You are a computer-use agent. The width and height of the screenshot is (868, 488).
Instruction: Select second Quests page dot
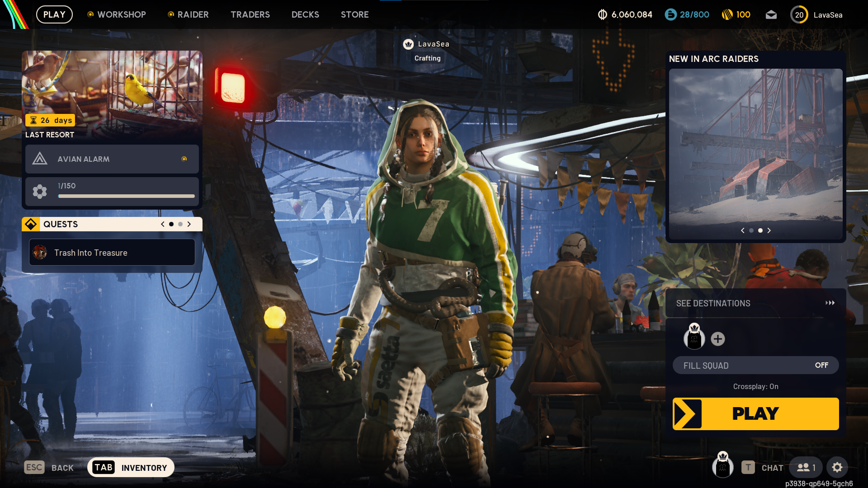point(180,224)
